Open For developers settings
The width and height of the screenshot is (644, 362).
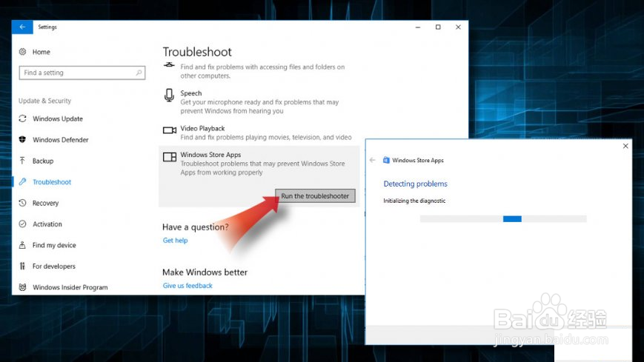54,266
